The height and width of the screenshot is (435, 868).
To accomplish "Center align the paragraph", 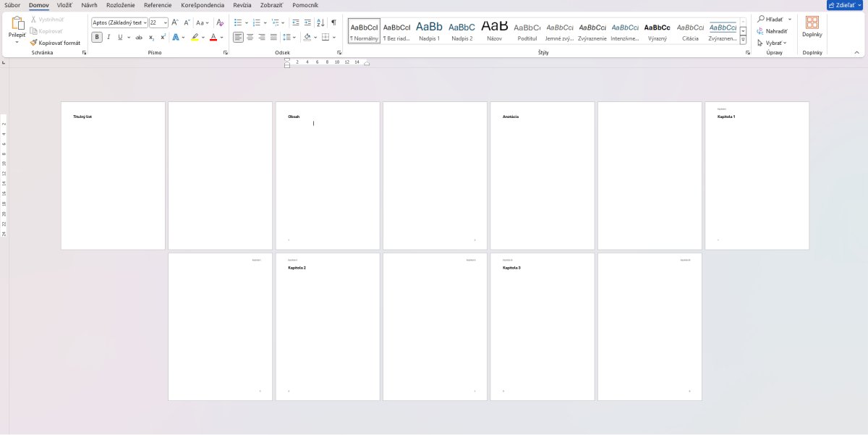I will pyautogui.click(x=250, y=37).
